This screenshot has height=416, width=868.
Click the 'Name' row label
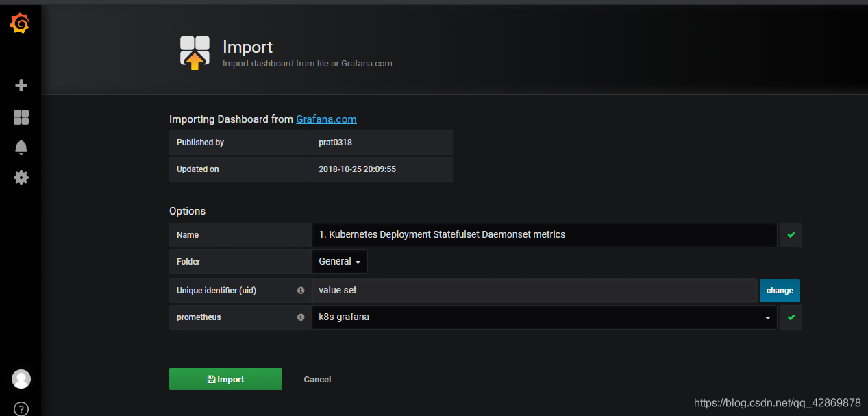pyautogui.click(x=188, y=235)
